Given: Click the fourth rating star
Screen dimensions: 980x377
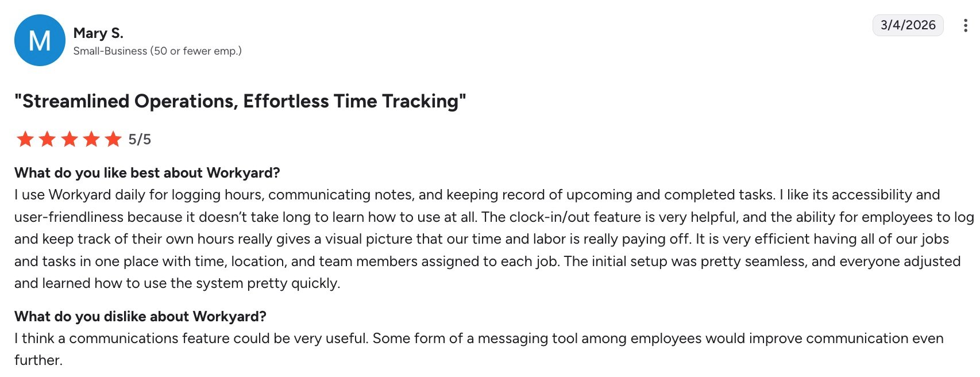Looking at the screenshot, I should 91,139.
